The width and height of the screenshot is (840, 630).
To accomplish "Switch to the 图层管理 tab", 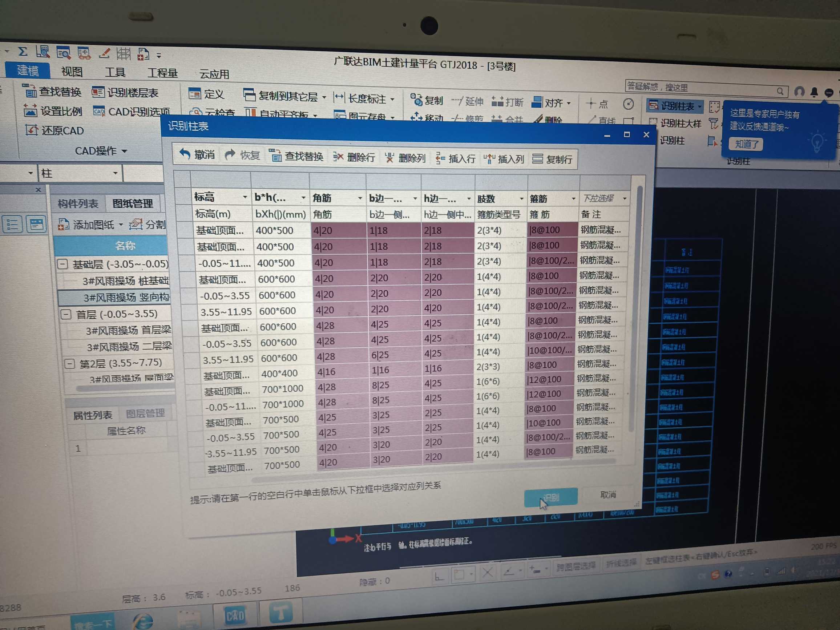I will coord(145,413).
